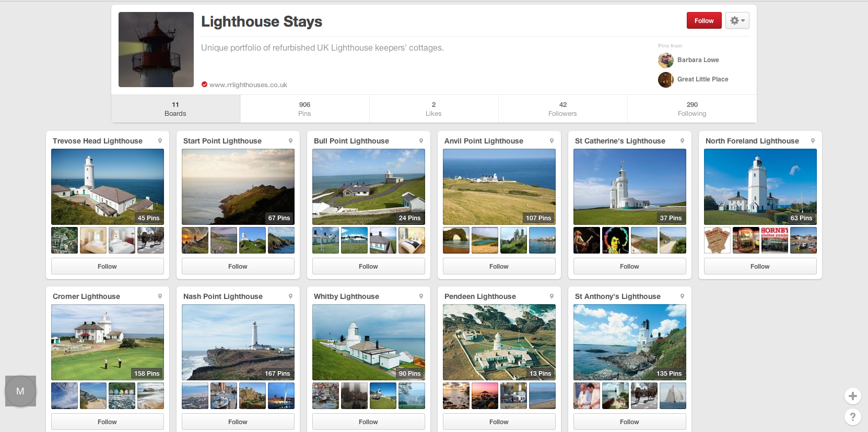The height and width of the screenshot is (432, 868).
Task: Open the Start Point Lighthouse cover image
Action: pyautogui.click(x=238, y=187)
